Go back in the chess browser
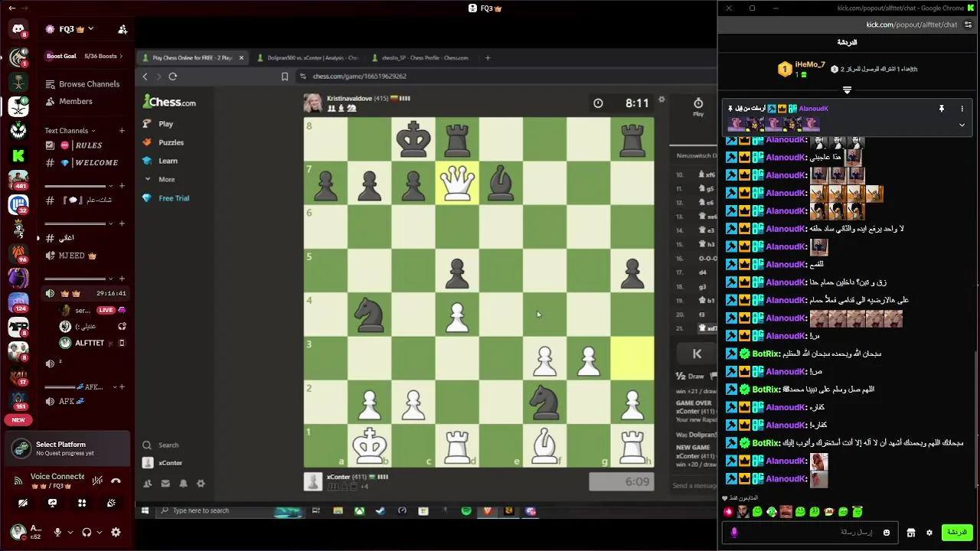Viewport: 980px width, 551px height. [x=145, y=77]
